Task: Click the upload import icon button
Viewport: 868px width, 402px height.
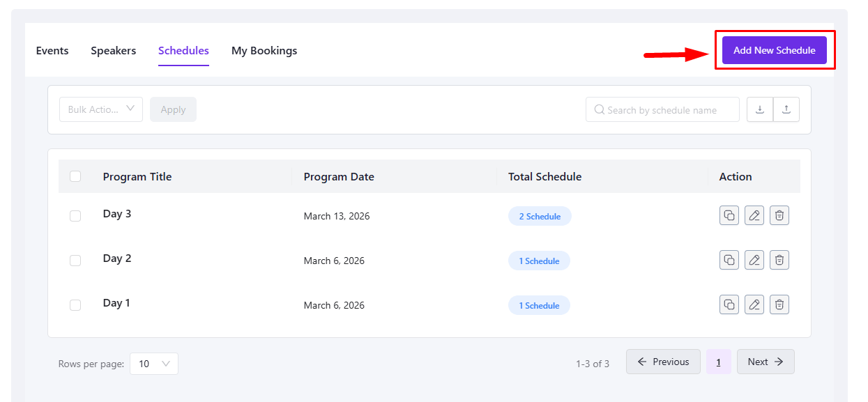Action: click(x=786, y=109)
